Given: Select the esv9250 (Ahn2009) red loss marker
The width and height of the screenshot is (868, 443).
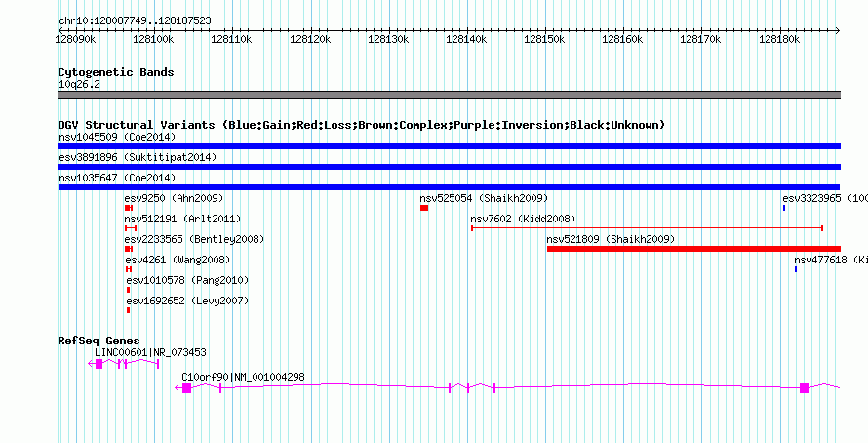Looking at the screenshot, I should tap(129, 208).
